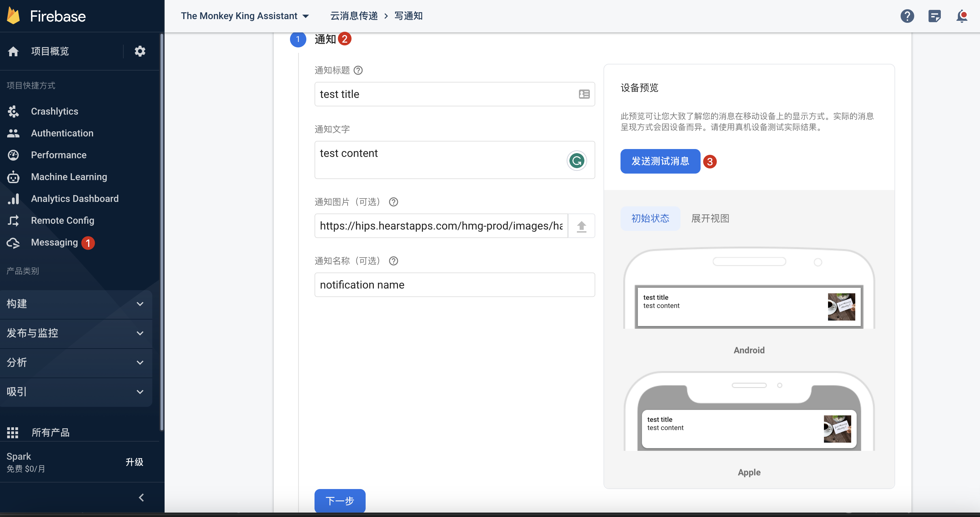980x517 pixels.
Task: Open the Crashlytics sidebar item
Action: tap(55, 111)
